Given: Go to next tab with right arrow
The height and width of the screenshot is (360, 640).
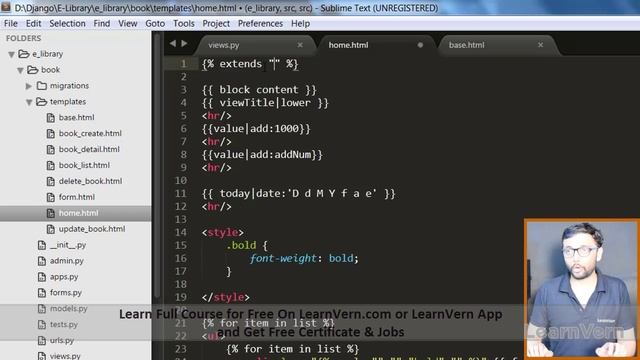Looking at the screenshot, I should pos(184,43).
